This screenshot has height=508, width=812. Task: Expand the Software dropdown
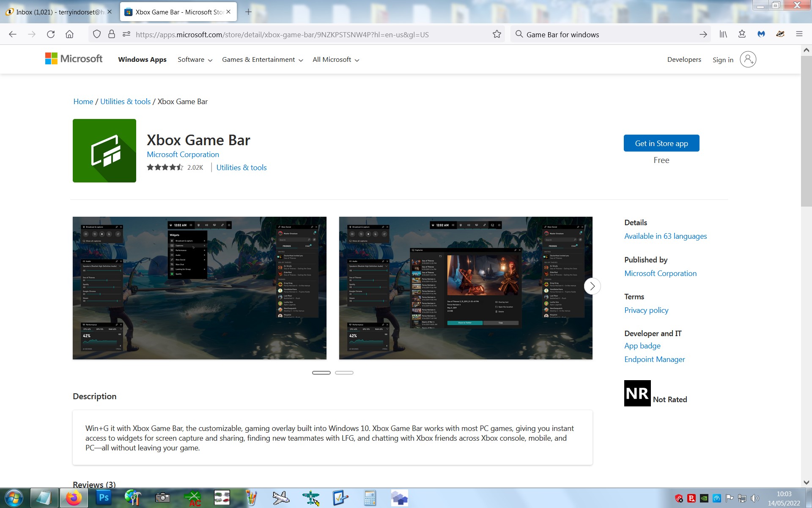click(x=195, y=60)
